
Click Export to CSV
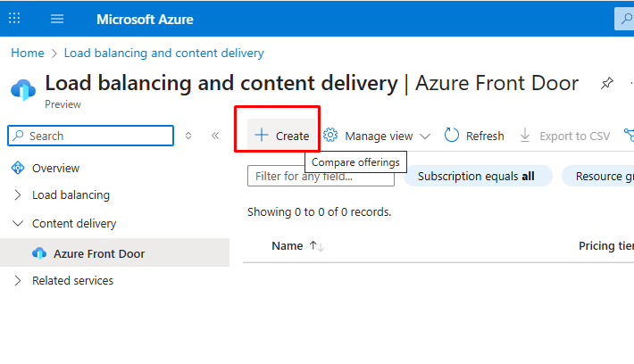(565, 136)
